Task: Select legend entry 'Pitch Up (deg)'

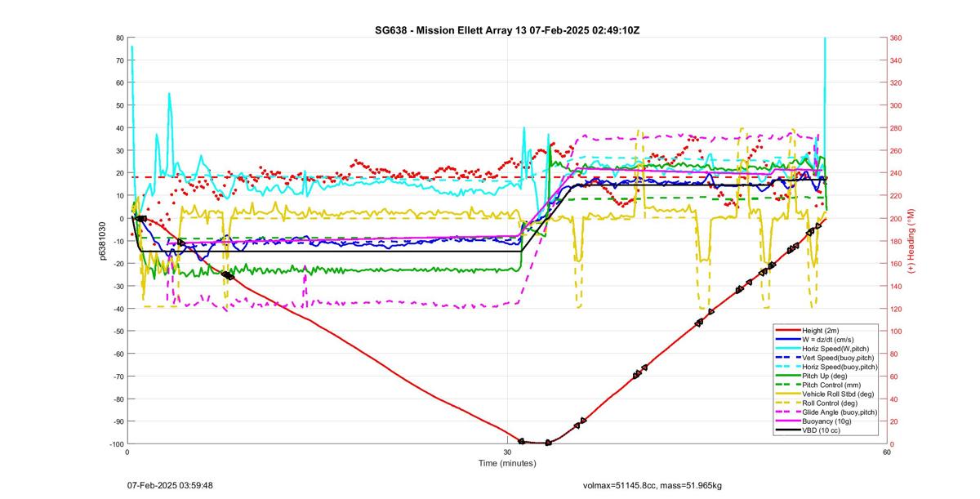Action: click(826, 375)
